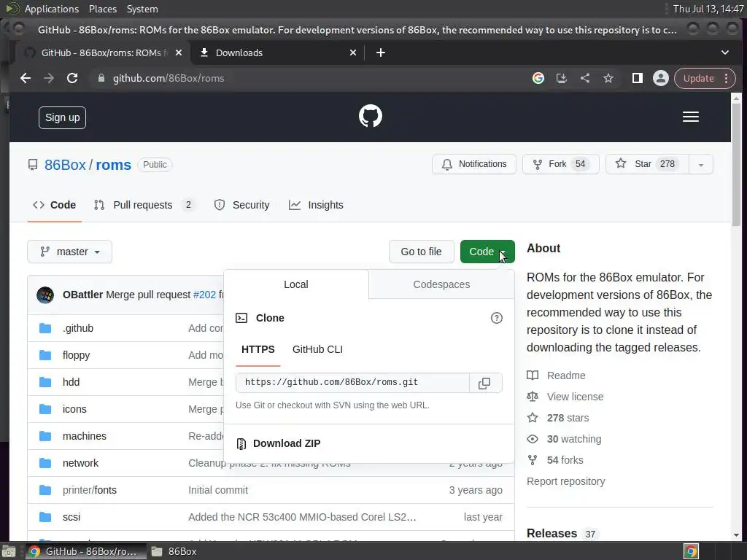Star the roms repository
The height and width of the screenshot is (560, 747).
[647, 164]
